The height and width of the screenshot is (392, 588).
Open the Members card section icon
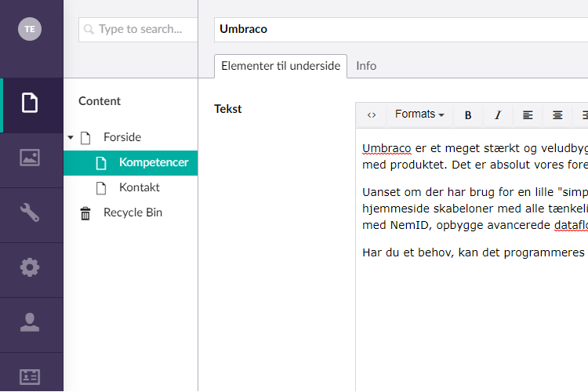30,377
